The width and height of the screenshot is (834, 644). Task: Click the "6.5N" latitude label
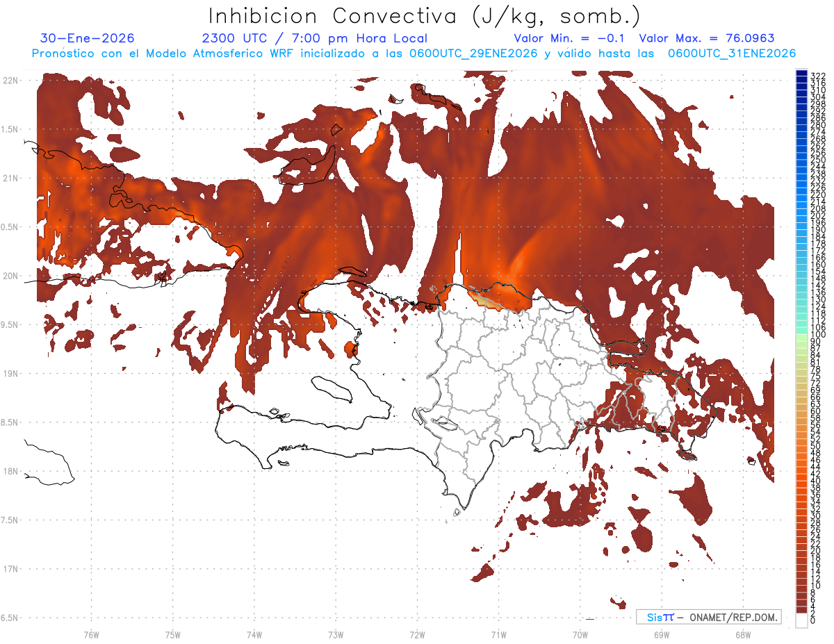click(x=10, y=618)
